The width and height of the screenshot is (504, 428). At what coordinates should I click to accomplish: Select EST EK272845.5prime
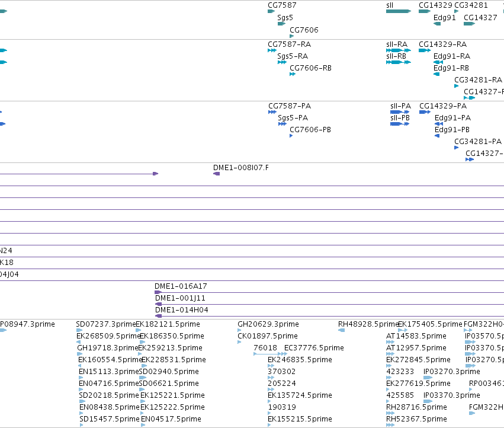point(418,360)
